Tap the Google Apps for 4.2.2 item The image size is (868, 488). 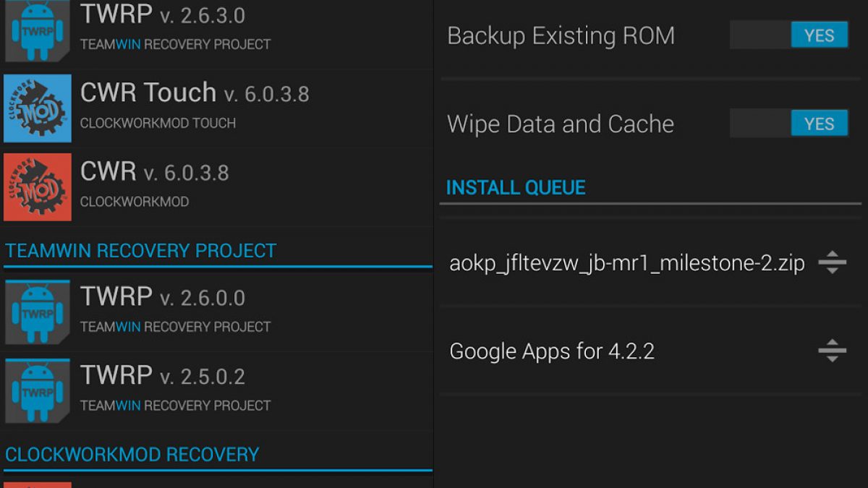click(x=552, y=351)
